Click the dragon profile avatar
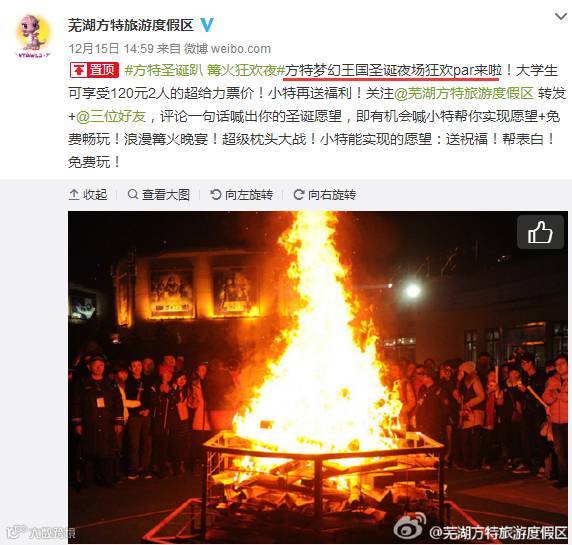This screenshot has height=545, width=572. click(34, 36)
